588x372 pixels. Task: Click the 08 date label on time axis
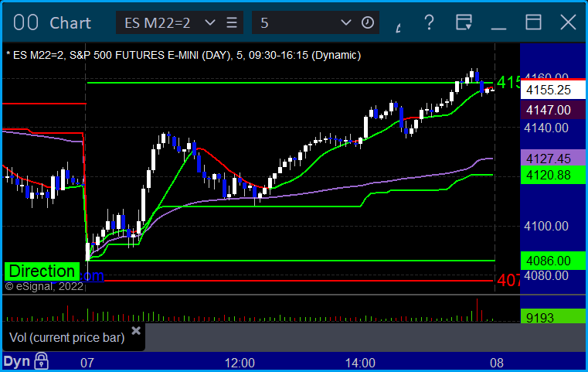[x=497, y=363]
